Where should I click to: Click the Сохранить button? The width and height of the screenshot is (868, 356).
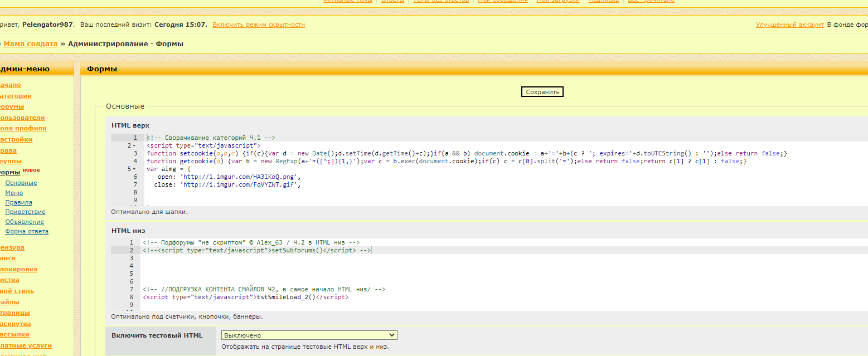(542, 92)
